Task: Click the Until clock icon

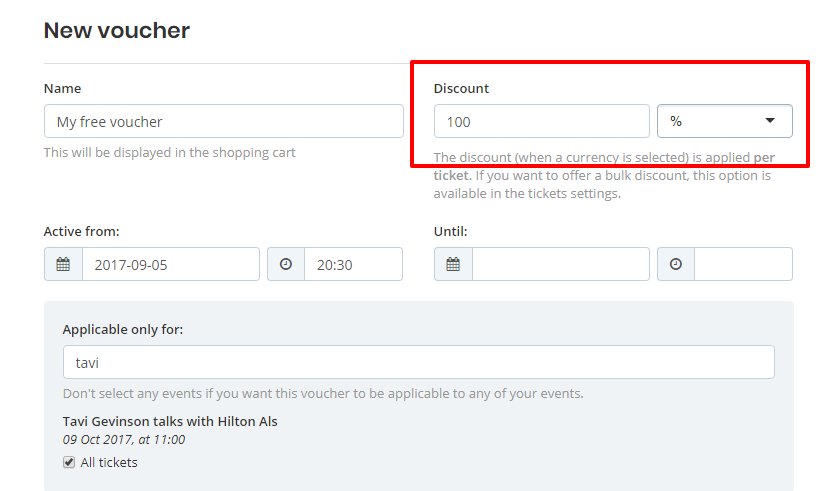Action: [x=676, y=264]
